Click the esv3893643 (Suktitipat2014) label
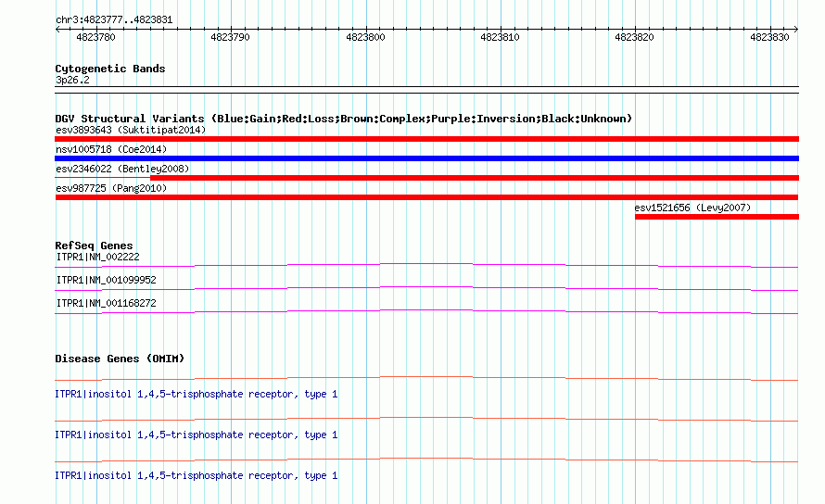This screenshot has width=825, height=504. (131, 130)
